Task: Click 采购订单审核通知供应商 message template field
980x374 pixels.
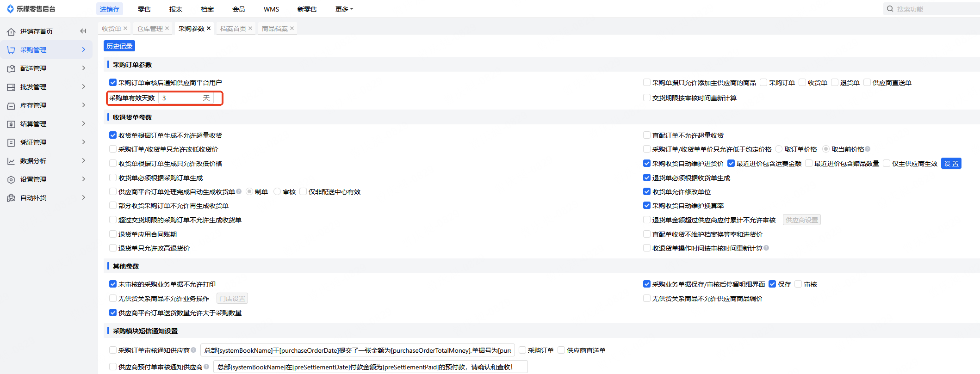Action: 358,350
